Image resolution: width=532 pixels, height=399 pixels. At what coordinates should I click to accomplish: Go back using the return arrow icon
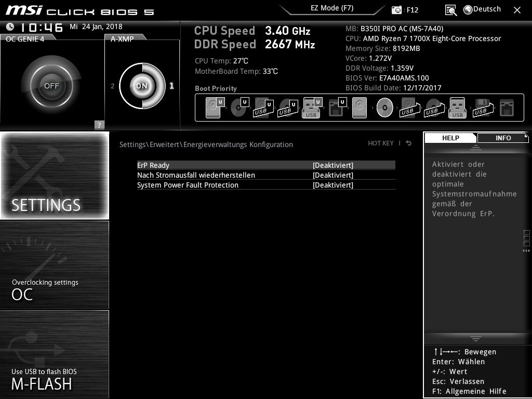[409, 143]
